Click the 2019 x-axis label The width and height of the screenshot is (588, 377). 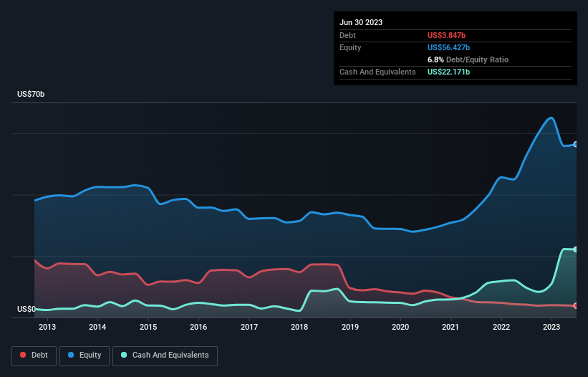pyautogui.click(x=350, y=327)
